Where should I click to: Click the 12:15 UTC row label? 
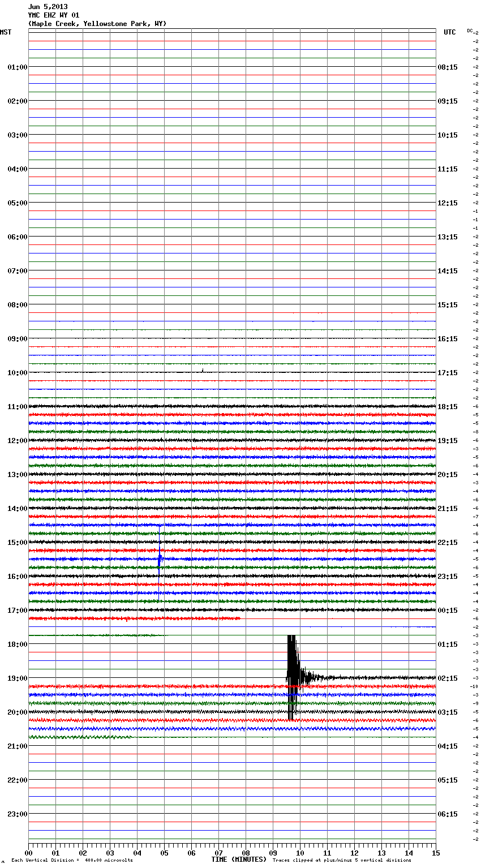[x=448, y=203]
